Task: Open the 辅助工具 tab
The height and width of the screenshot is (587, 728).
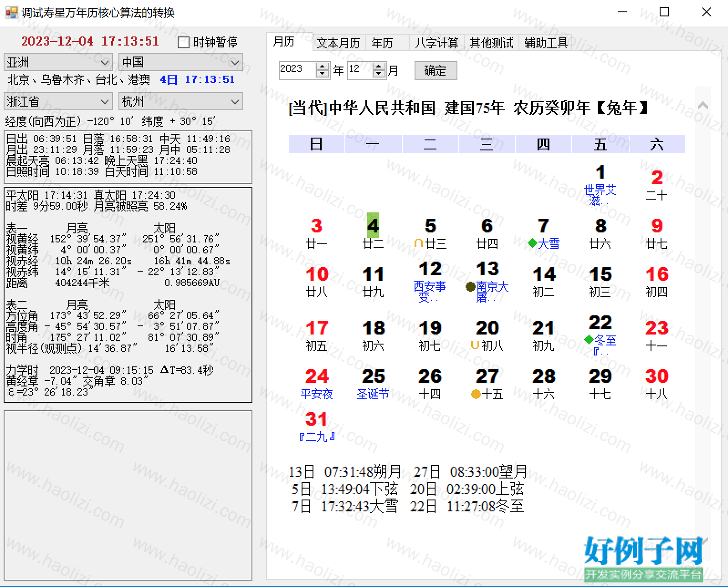Action: click(546, 43)
